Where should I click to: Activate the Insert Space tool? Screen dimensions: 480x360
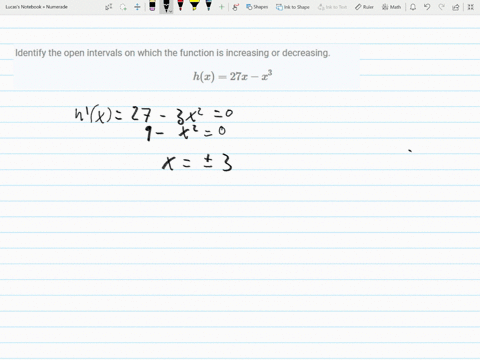(x=137, y=7)
